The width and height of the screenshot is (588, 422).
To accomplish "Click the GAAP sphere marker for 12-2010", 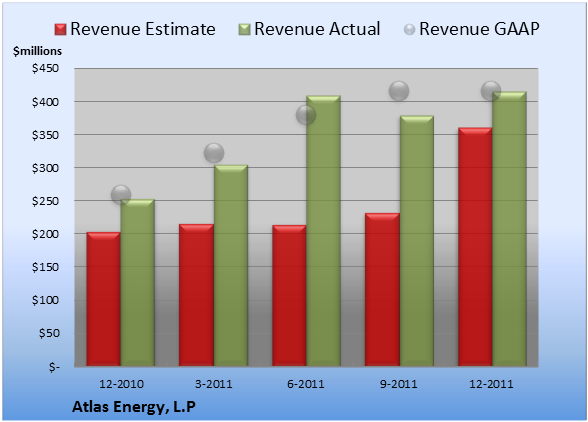I will pyautogui.click(x=121, y=195).
